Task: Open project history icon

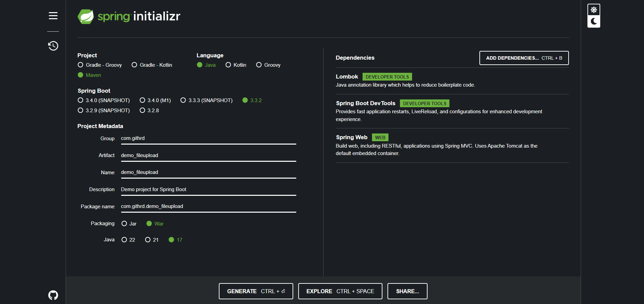Action: coord(53,45)
